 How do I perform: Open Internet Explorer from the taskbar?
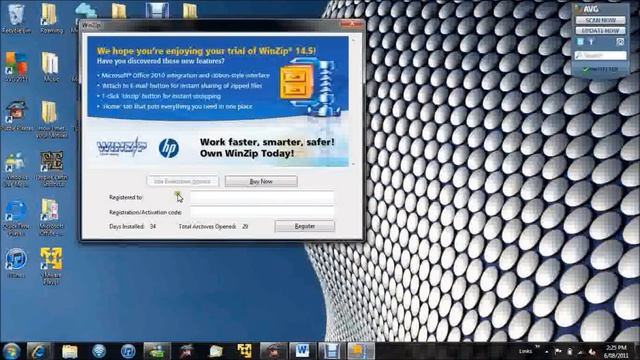(x=38, y=351)
